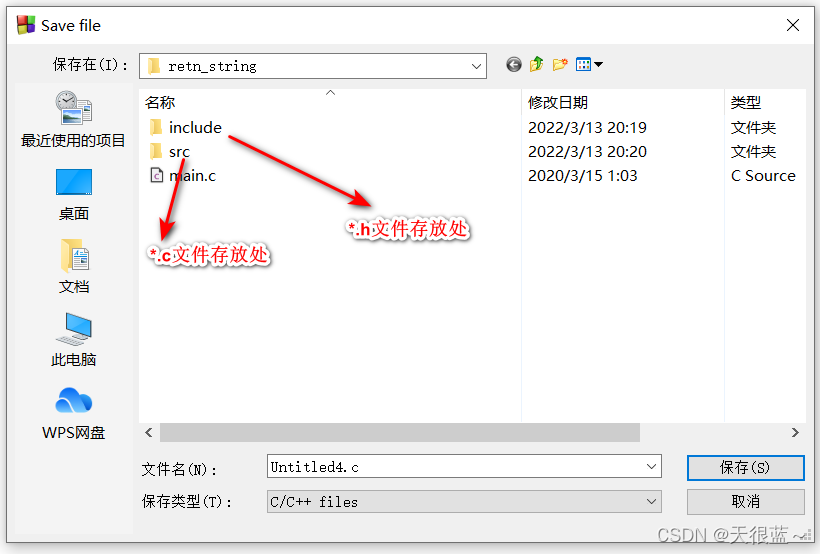Select the main.c file

pos(183,175)
